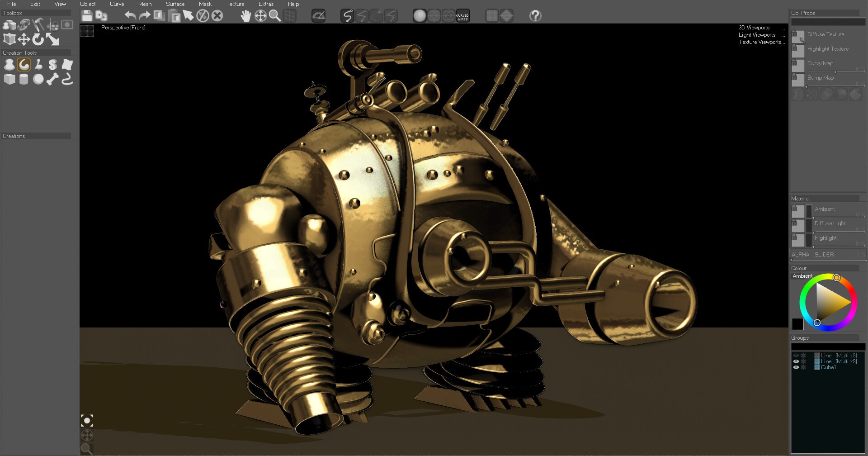Open the Texture menu
This screenshot has height=456, width=868.
[235, 4]
